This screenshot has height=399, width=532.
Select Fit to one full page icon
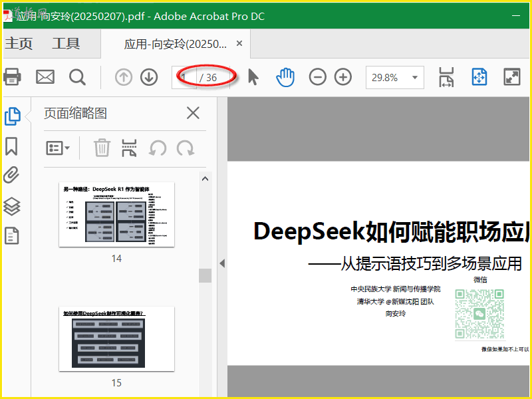click(479, 77)
